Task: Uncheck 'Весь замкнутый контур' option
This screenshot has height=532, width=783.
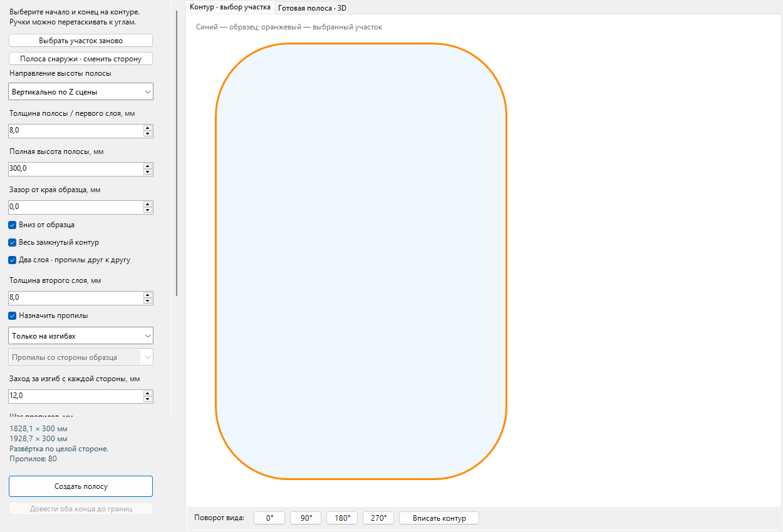Action: (13, 242)
